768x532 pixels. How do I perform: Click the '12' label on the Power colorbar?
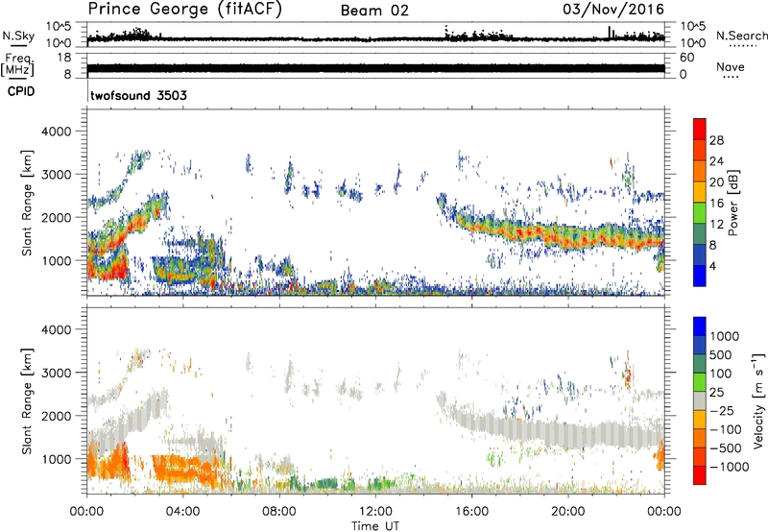tap(716, 225)
